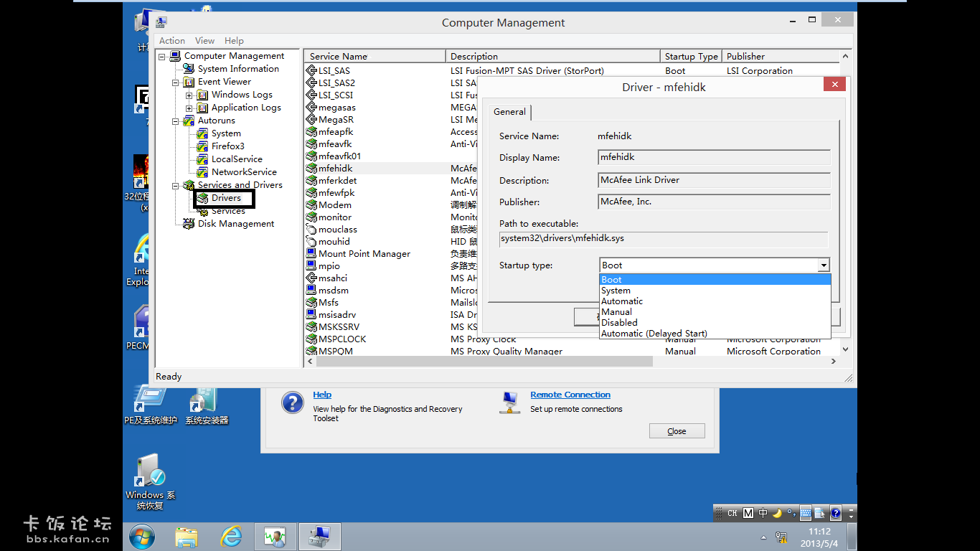Select NetworkService under Autoruns
Viewport: 980px width, 551px height.
pos(244,172)
